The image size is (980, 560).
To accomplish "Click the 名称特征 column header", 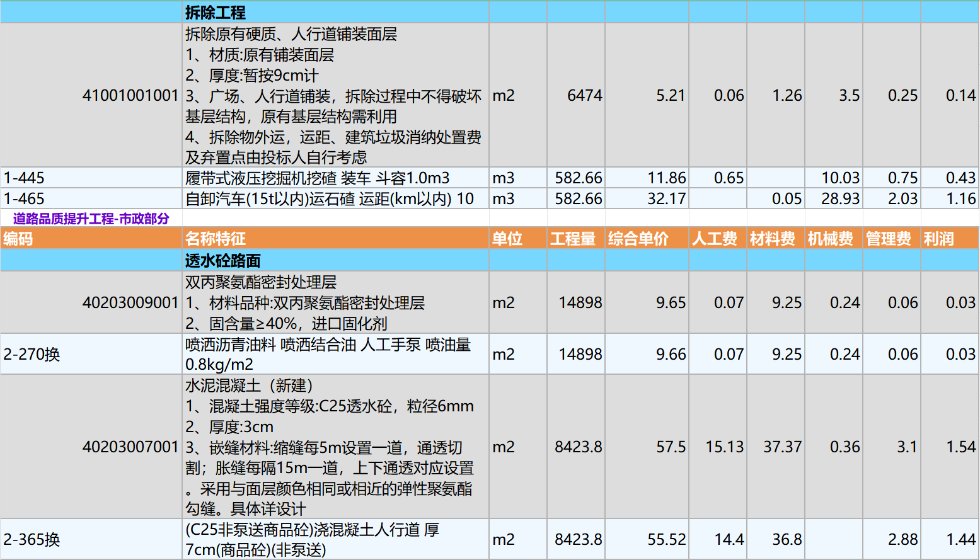I will [x=335, y=239].
